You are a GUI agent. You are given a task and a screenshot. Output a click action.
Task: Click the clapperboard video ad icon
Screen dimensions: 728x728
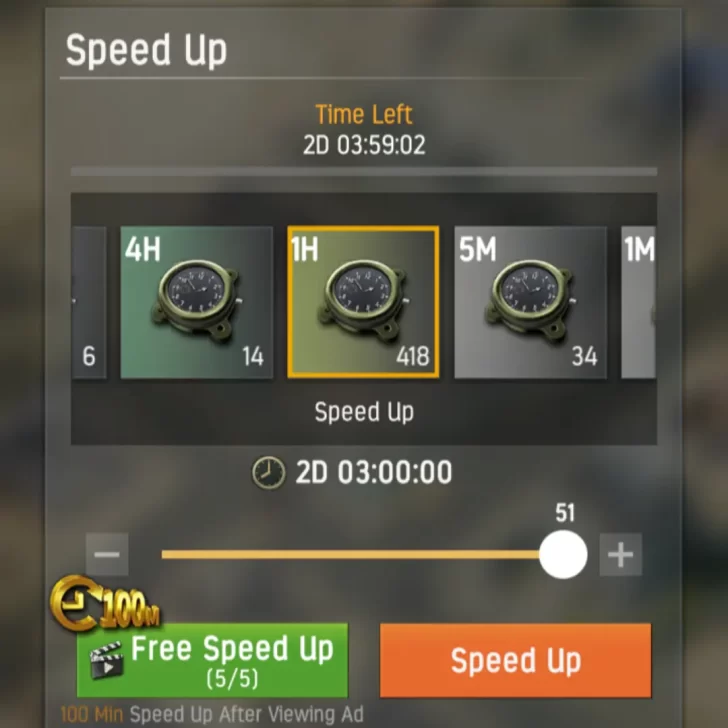coord(106,661)
